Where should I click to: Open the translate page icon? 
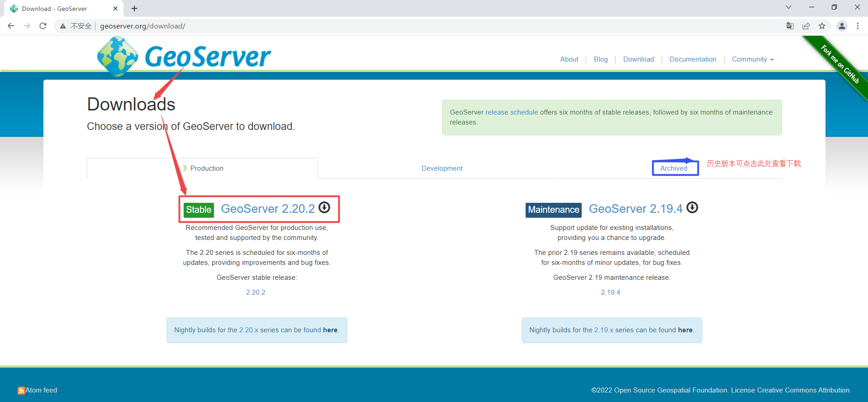coord(790,26)
